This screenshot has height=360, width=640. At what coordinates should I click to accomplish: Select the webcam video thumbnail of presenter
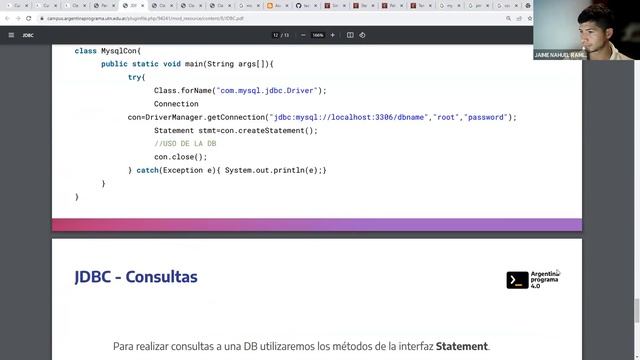pos(587,30)
